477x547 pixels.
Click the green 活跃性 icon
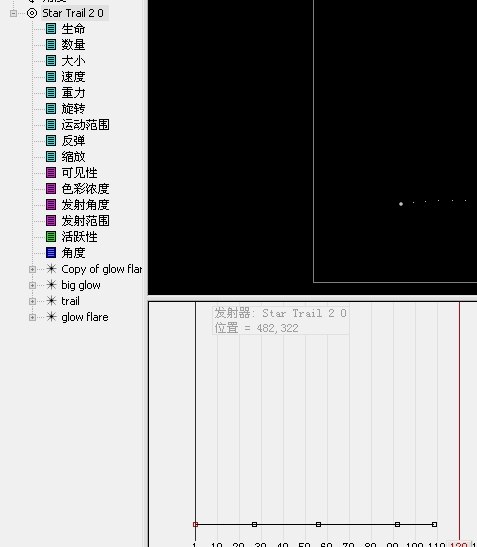click(x=51, y=237)
